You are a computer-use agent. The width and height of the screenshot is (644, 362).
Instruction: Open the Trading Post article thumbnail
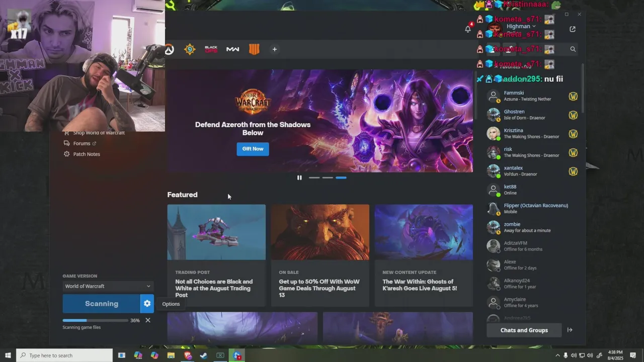coord(216,232)
